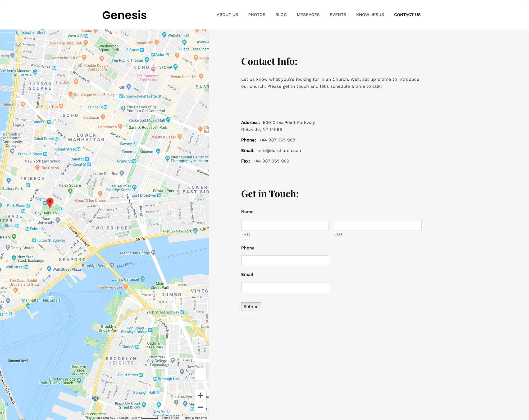The height and width of the screenshot is (420, 529).
Task: Click the Wall Street Plaza marker icon
Action: pos(49,269)
